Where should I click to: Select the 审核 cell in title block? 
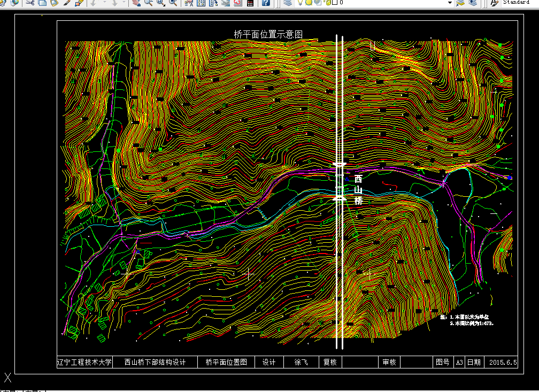click(x=389, y=362)
